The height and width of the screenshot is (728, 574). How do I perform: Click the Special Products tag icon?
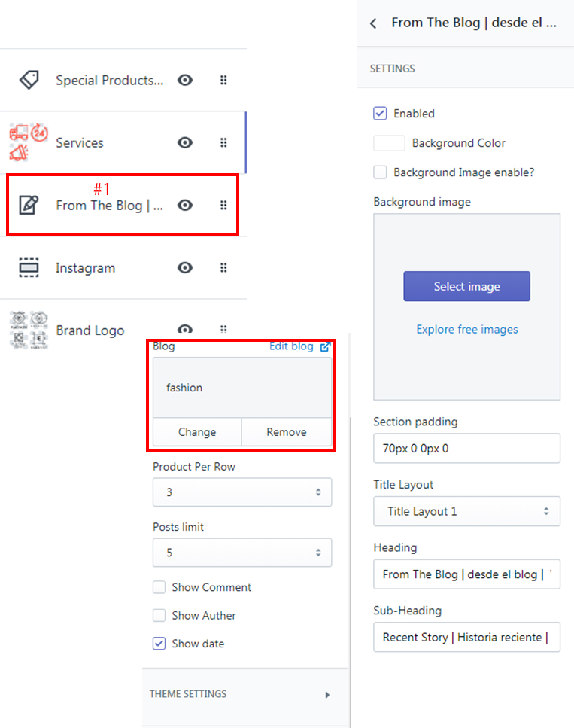click(29, 80)
